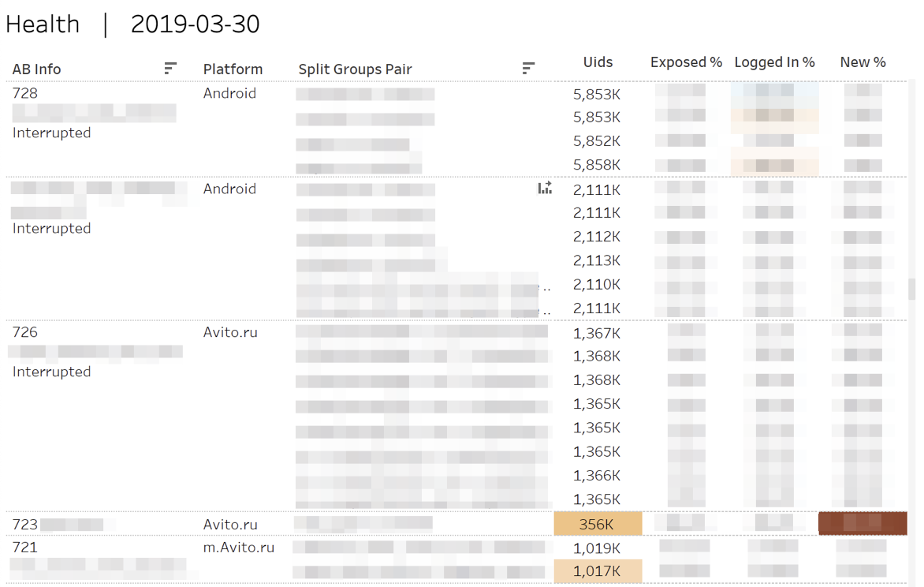Select the Uids column header
This screenshot has width=924, height=587.
pyautogui.click(x=598, y=62)
